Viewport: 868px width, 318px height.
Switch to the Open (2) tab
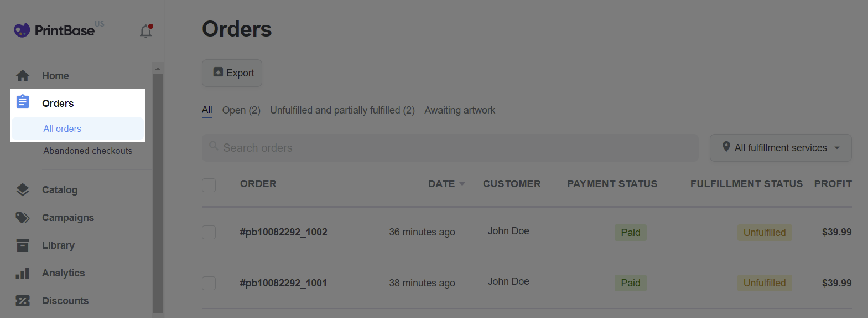(x=241, y=110)
